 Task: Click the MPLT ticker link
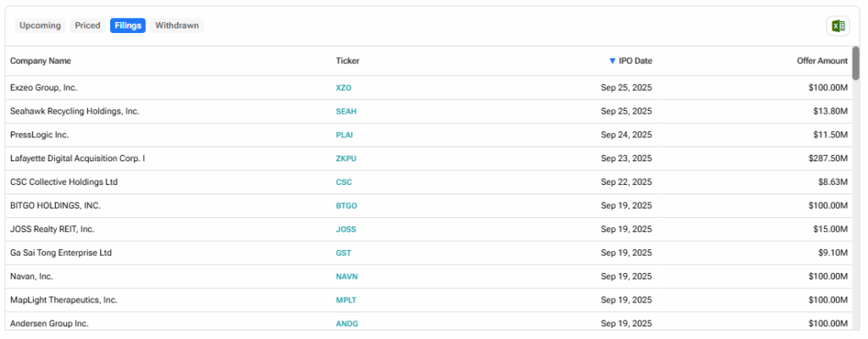pyautogui.click(x=346, y=300)
